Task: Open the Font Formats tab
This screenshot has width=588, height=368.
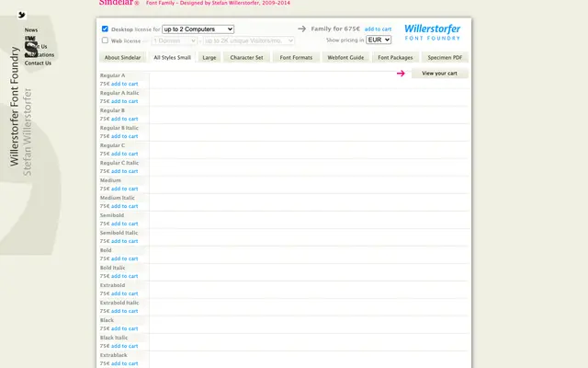Action: pyautogui.click(x=296, y=57)
